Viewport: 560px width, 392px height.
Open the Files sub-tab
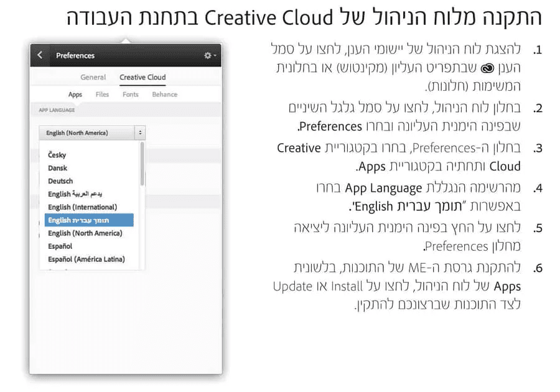(102, 95)
